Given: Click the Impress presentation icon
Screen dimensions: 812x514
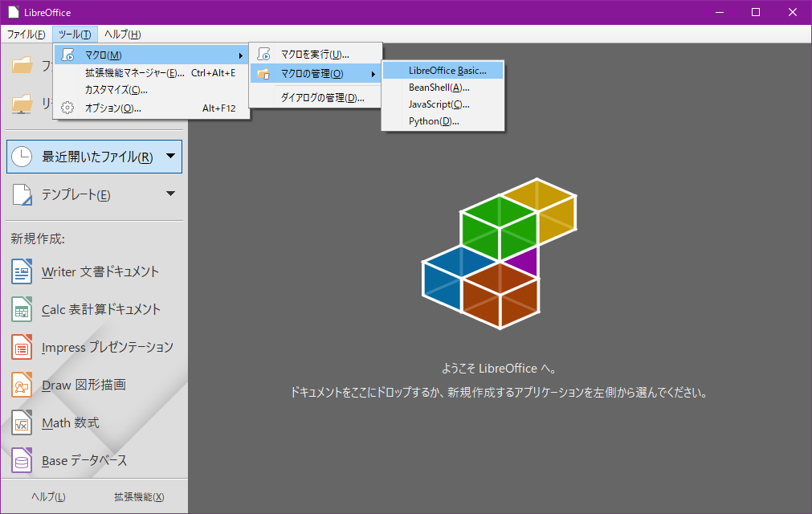Looking at the screenshot, I should (22, 347).
